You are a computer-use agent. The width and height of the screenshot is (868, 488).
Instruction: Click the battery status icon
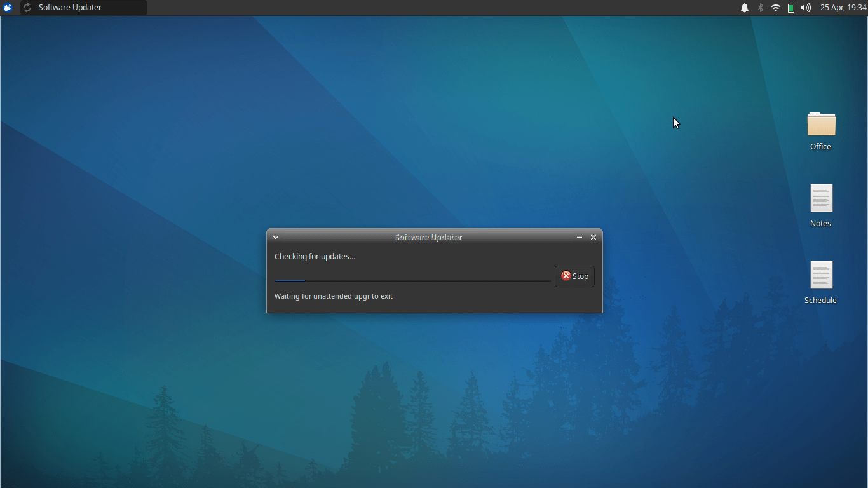coord(791,8)
